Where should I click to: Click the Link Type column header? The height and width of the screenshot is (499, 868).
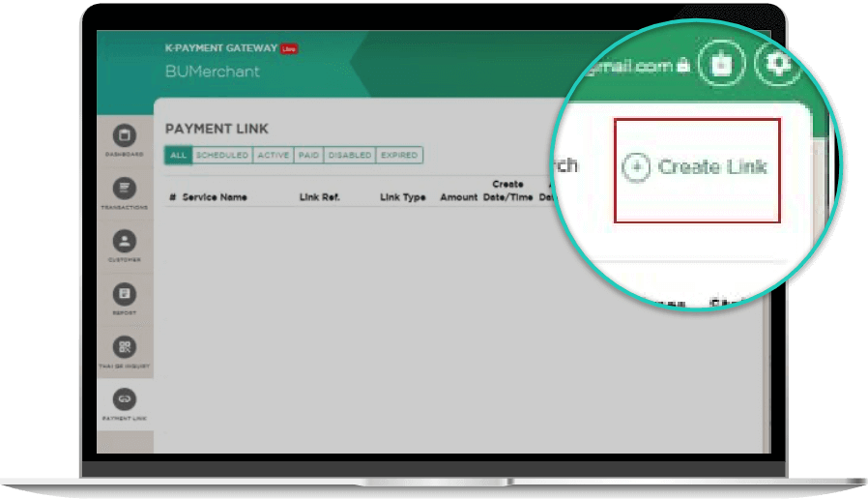[402, 197]
